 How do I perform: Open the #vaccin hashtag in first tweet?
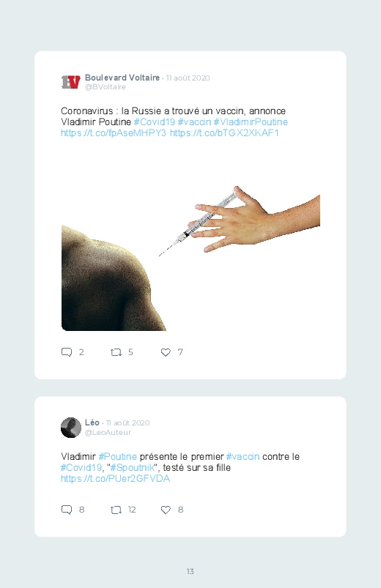(194, 122)
